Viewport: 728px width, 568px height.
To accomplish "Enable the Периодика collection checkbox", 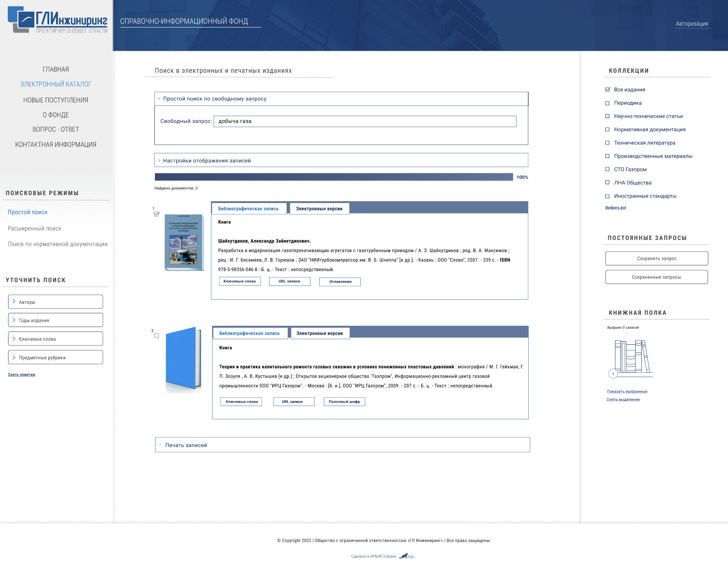I will coord(607,103).
